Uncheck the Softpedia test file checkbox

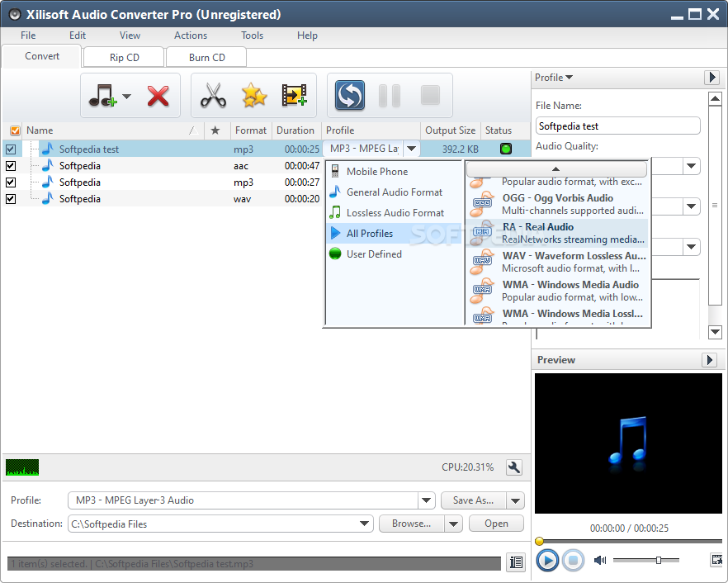[x=11, y=149]
